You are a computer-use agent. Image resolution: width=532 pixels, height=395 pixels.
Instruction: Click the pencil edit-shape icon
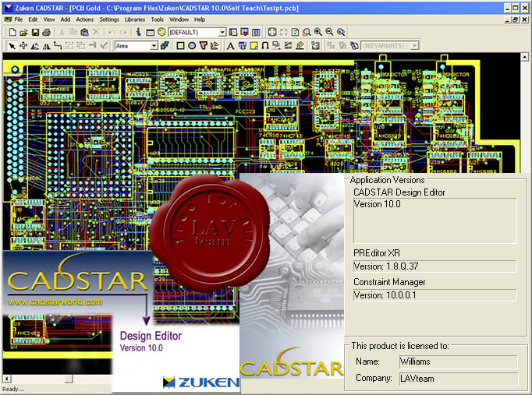[215, 45]
